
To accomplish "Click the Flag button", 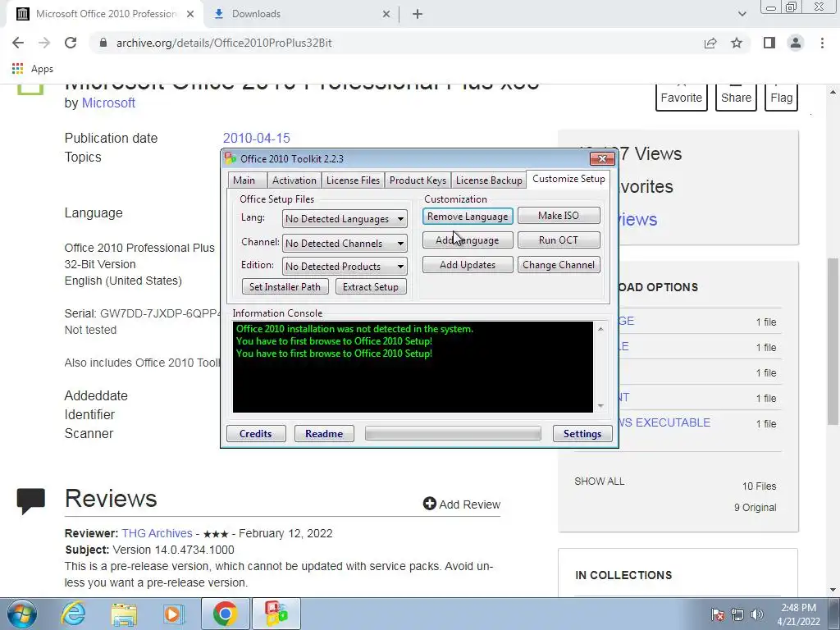I will [782, 97].
